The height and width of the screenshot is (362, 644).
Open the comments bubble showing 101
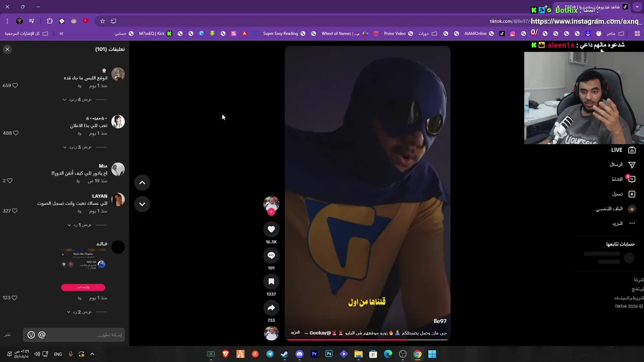click(x=271, y=255)
